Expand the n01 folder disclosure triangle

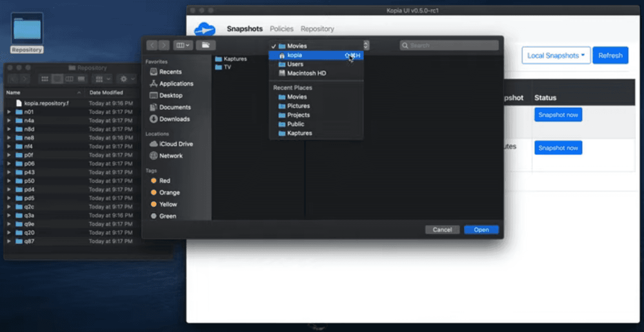[x=9, y=112]
